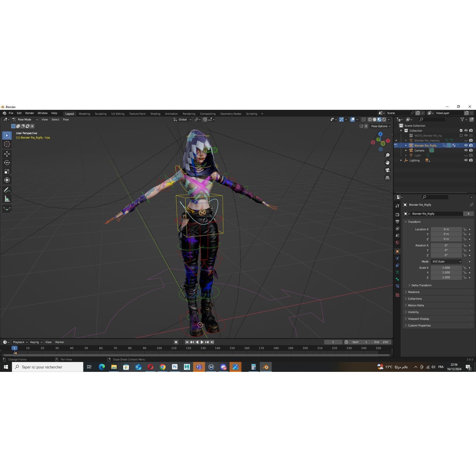Open the Keying popover in timeline
This screenshot has height=476, width=476.
click(x=36, y=342)
